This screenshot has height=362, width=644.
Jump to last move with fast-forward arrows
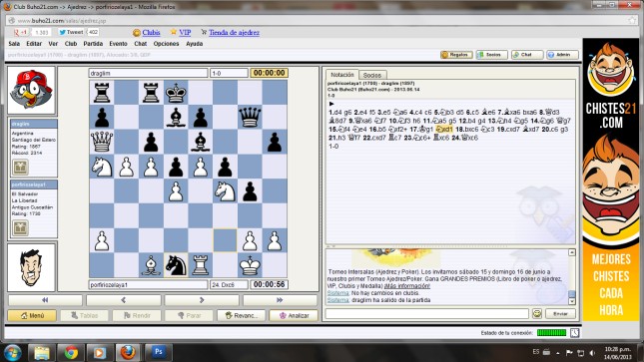click(280, 300)
